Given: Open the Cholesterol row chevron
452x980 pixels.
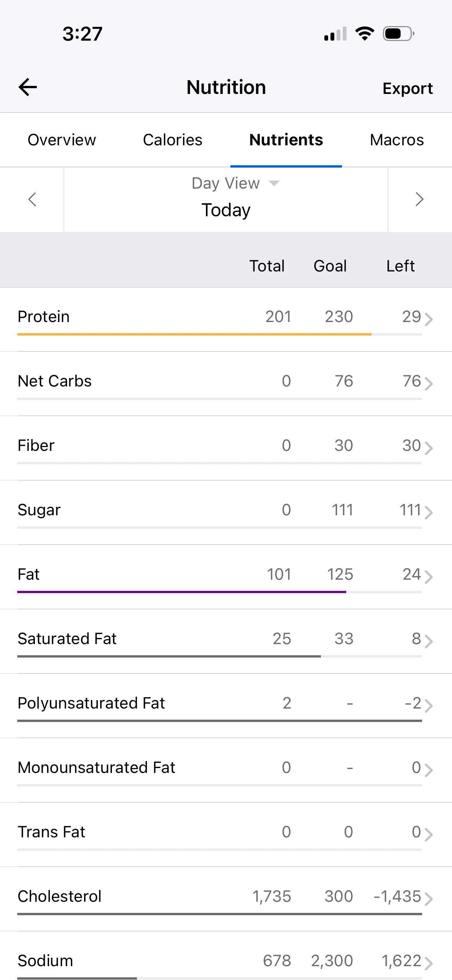Looking at the screenshot, I should [429, 899].
